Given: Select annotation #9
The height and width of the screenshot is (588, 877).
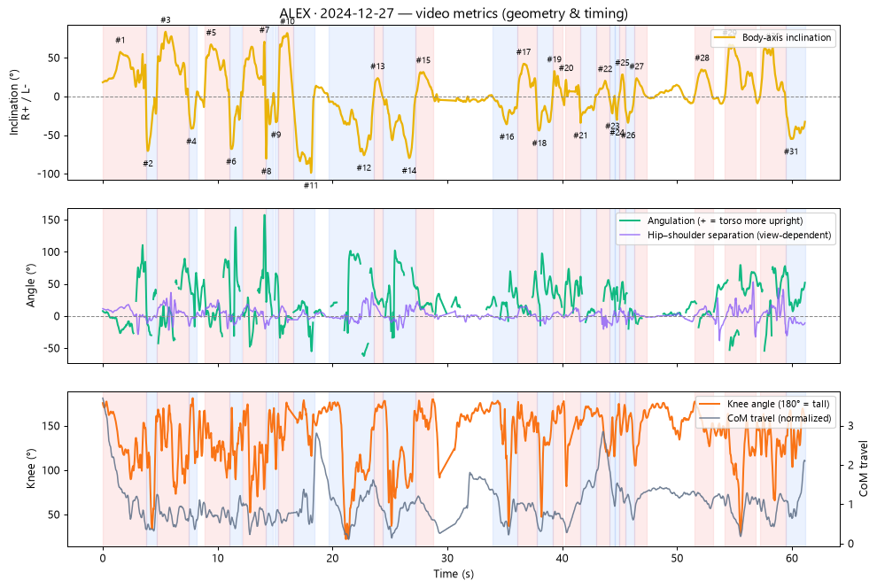Looking at the screenshot, I should [x=276, y=135].
